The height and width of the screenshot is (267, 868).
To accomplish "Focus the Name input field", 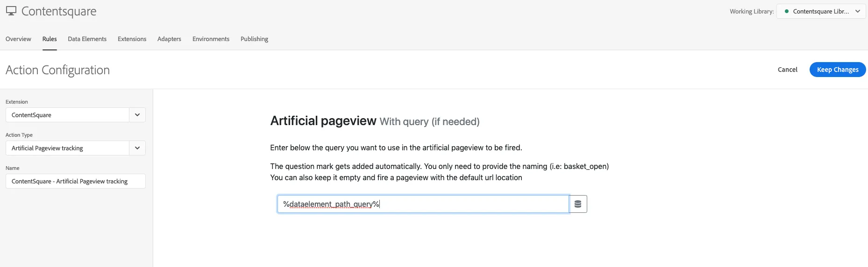I will coord(75,181).
